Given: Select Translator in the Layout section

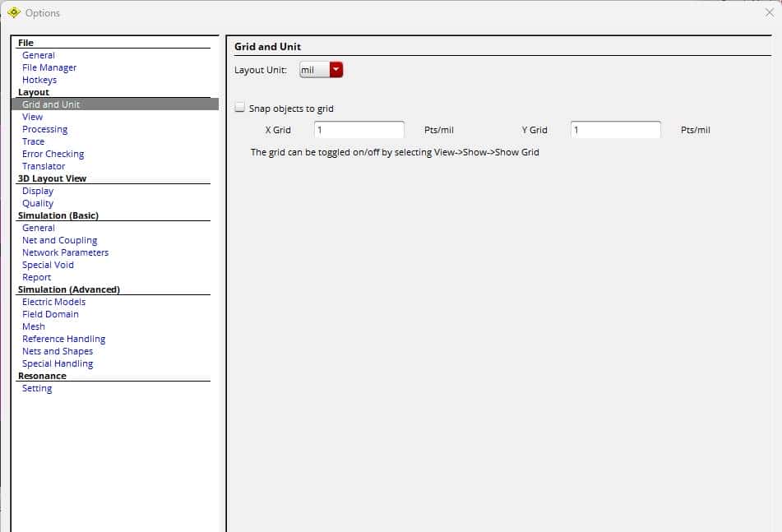Looking at the screenshot, I should (x=44, y=166).
